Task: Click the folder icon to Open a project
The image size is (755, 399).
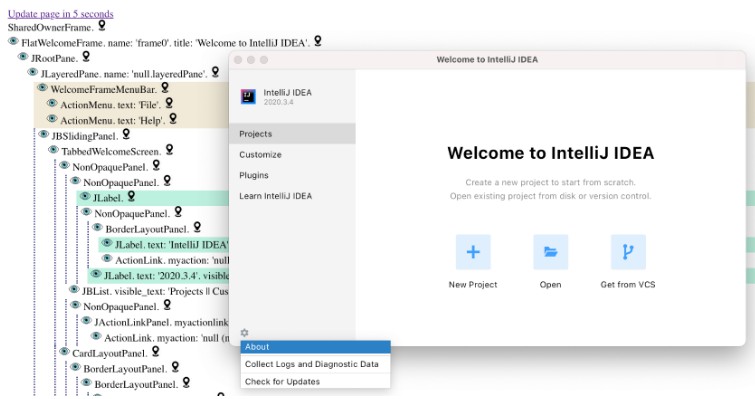Action: (x=550, y=252)
